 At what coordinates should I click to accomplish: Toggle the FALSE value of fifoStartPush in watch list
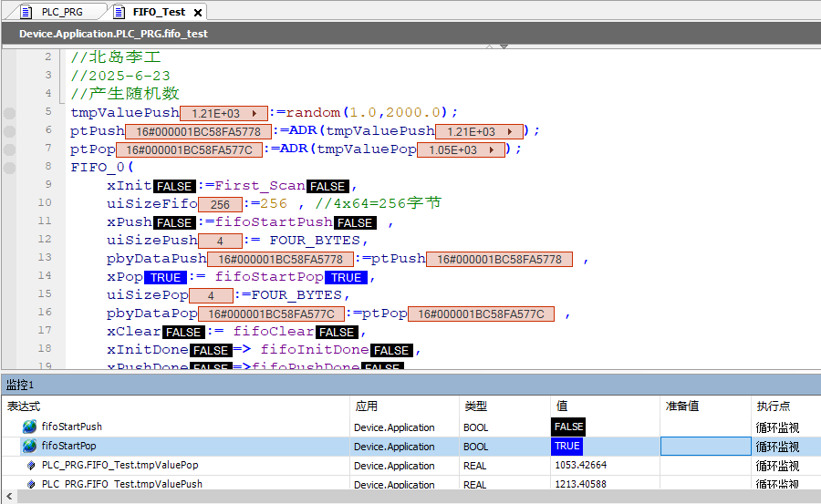coord(568,427)
